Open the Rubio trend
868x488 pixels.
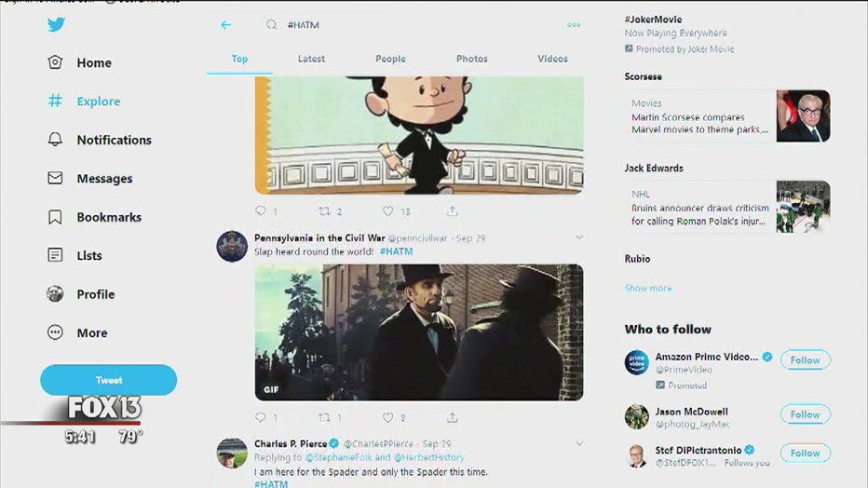(637, 259)
